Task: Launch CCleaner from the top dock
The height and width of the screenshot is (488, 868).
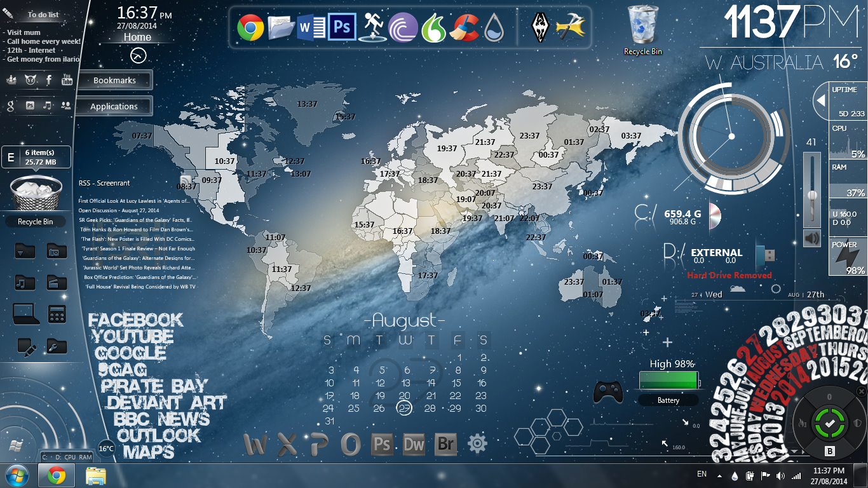Action: 464,27
